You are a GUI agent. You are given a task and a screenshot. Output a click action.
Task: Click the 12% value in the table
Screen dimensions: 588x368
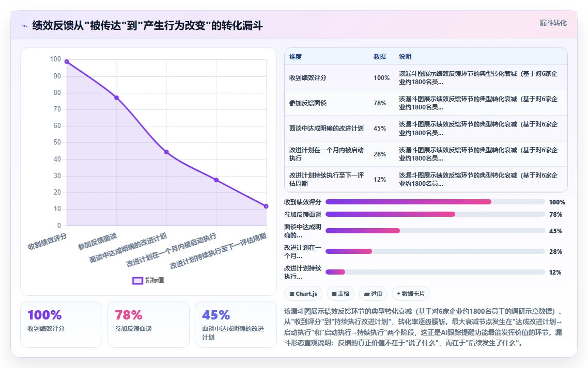pyautogui.click(x=380, y=180)
